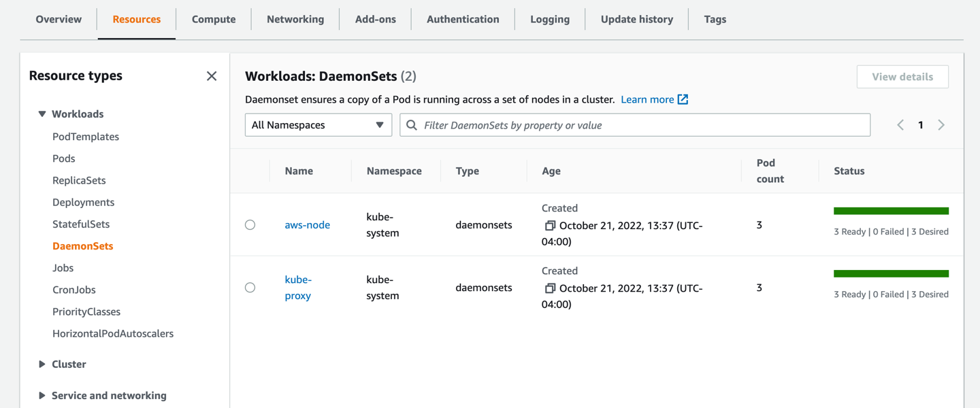
Task: Click the next page arrow
Action: pyautogui.click(x=941, y=124)
